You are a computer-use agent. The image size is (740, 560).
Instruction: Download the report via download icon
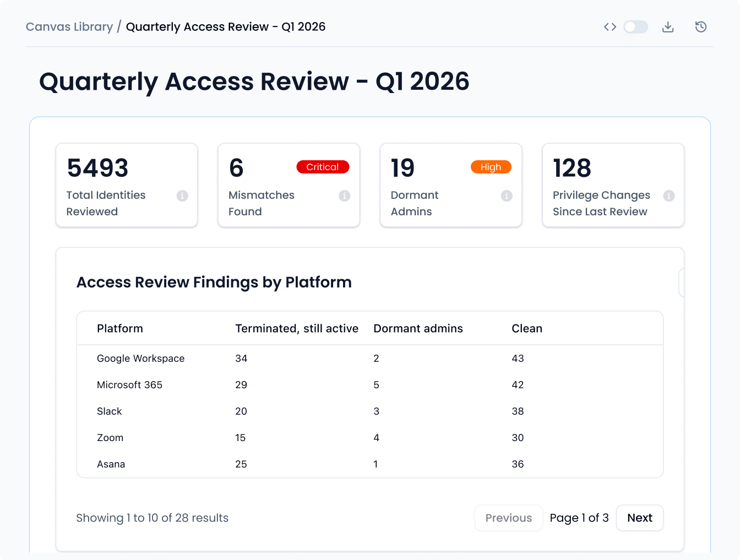[668, 27]
